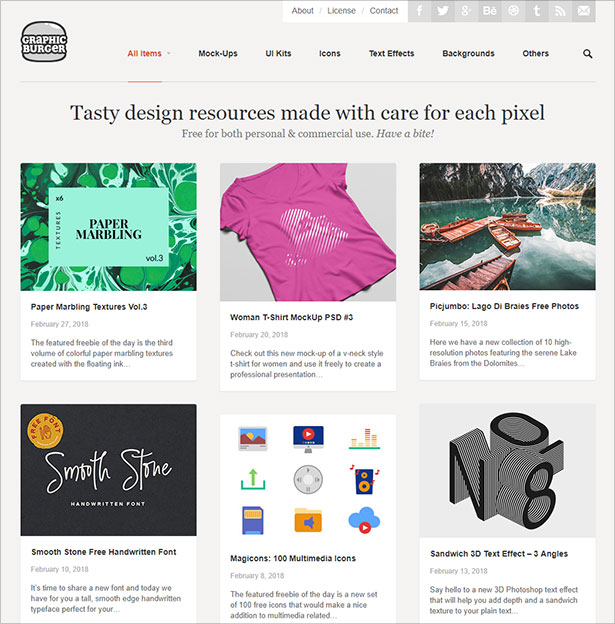Go to the Text Effects category

tap(391, 53)
